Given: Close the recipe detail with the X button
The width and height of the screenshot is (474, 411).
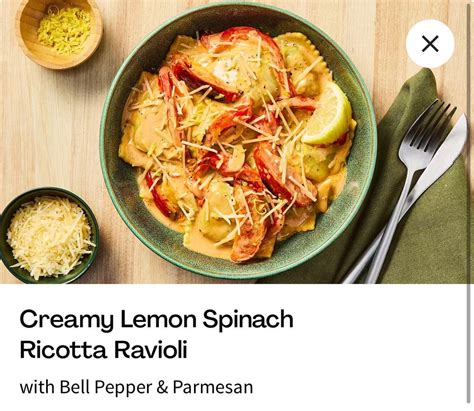Looking at the screenshot, I should click(x=430, y=44).
